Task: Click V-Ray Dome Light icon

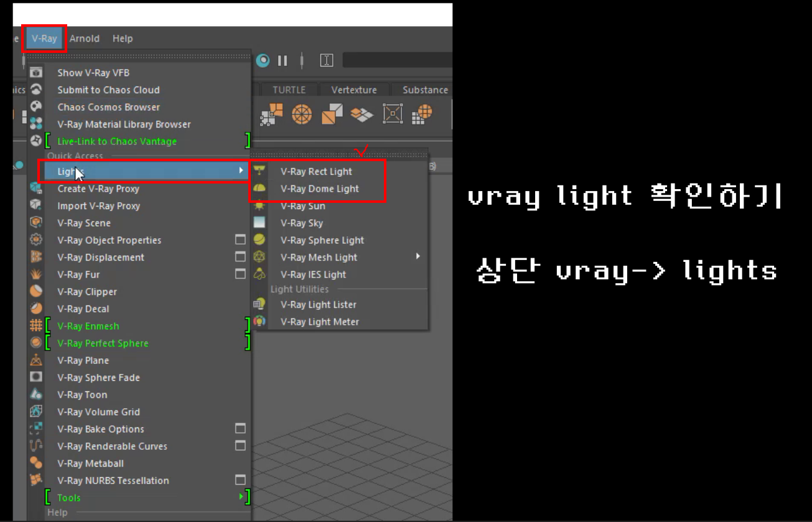Action: pos(259,189)
